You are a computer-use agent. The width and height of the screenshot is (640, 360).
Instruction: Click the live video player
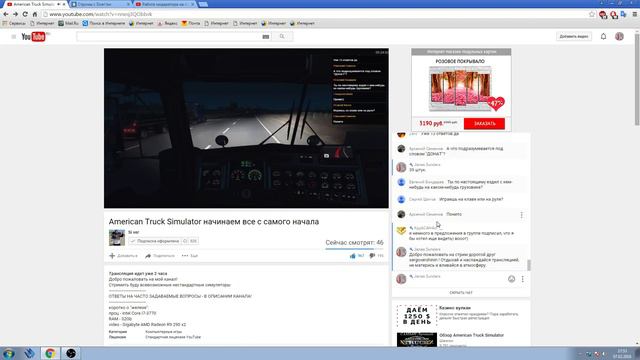[246, 128]
